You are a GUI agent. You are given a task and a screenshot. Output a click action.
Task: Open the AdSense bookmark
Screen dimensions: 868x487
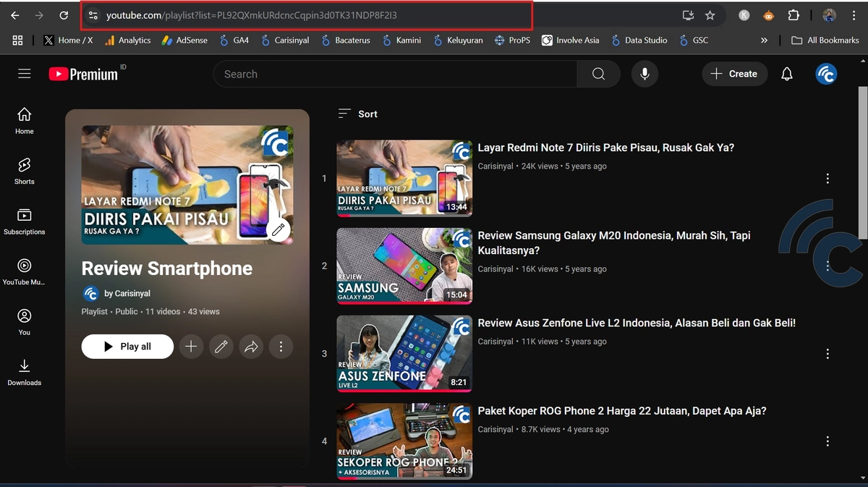tap(184, 41)
